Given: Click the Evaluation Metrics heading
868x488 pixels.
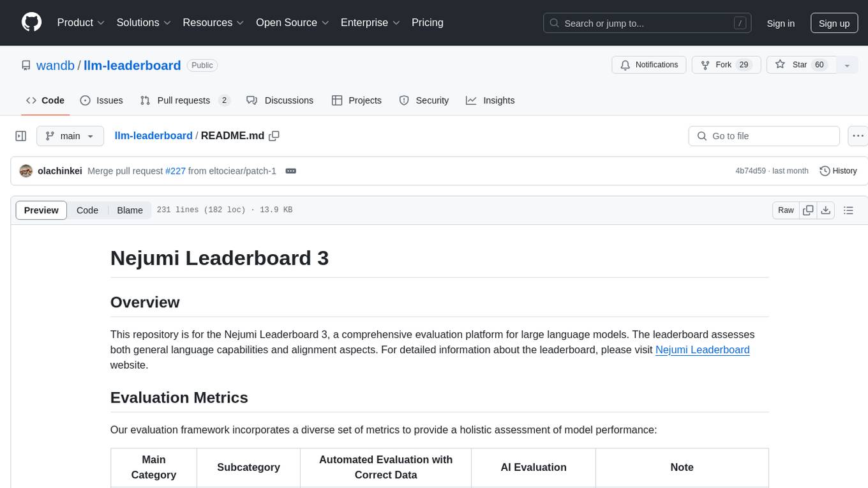Looking at the screenshot, I should [179, 397].
